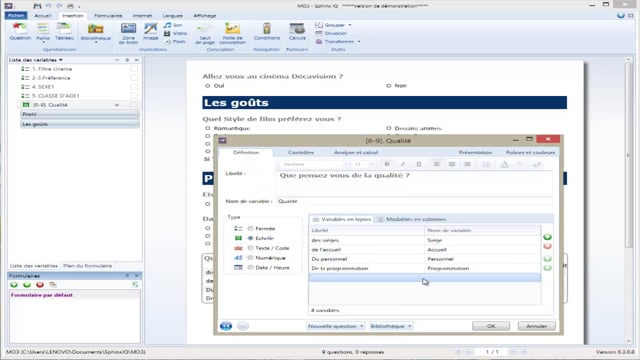The height and width of the screenshot is (360, 640).
Task: Select the Echelle type radio button
Action: (x=250, y=238)
